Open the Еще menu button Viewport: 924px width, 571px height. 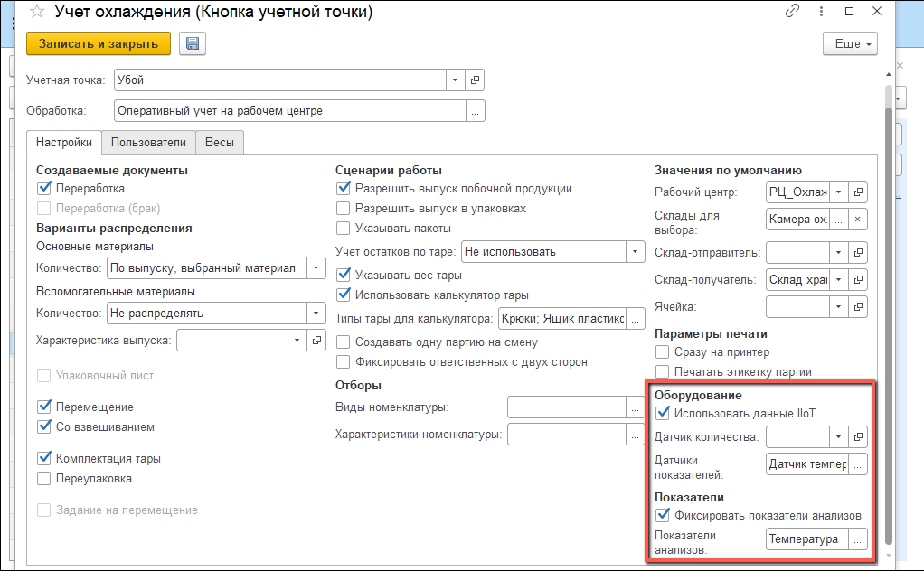851,44
